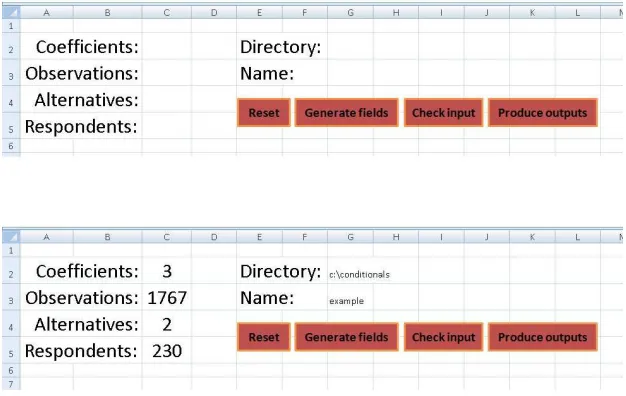Viewport: 626px width, 396px height.
Task: Click empty Coefficients input cell in upper spreadsheet
Action: [x=167, y=46]
